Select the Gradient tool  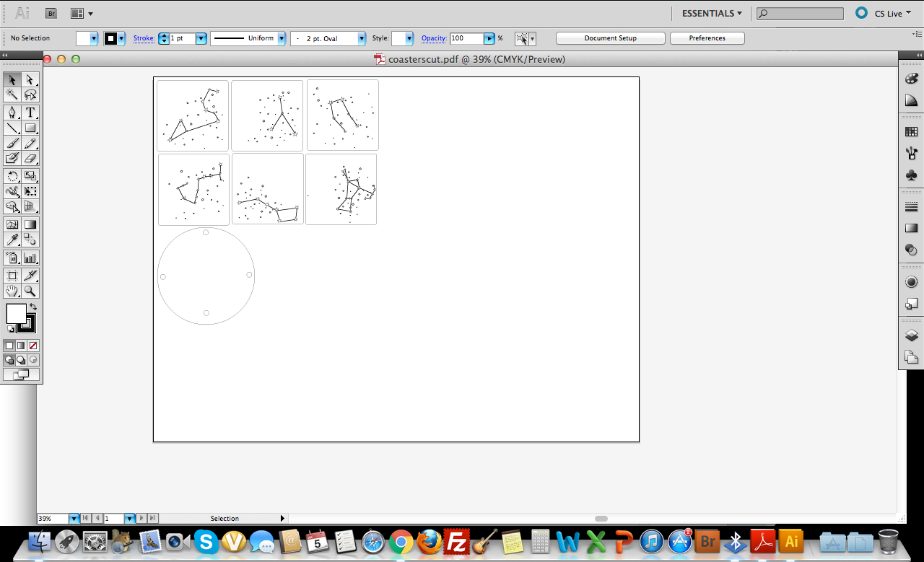(30, 224)
